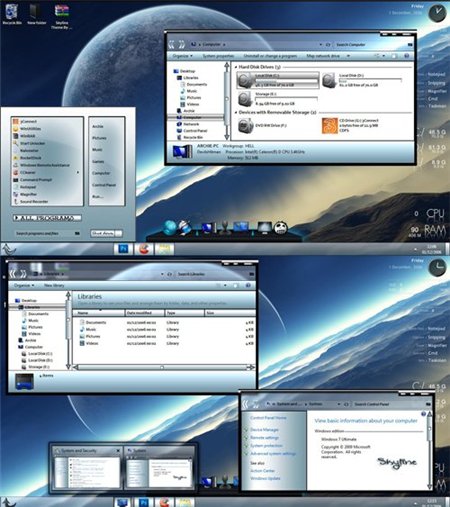Open the Shut down options arrow
The height and width of the screenshot is (507, 450).
(119, 233)
